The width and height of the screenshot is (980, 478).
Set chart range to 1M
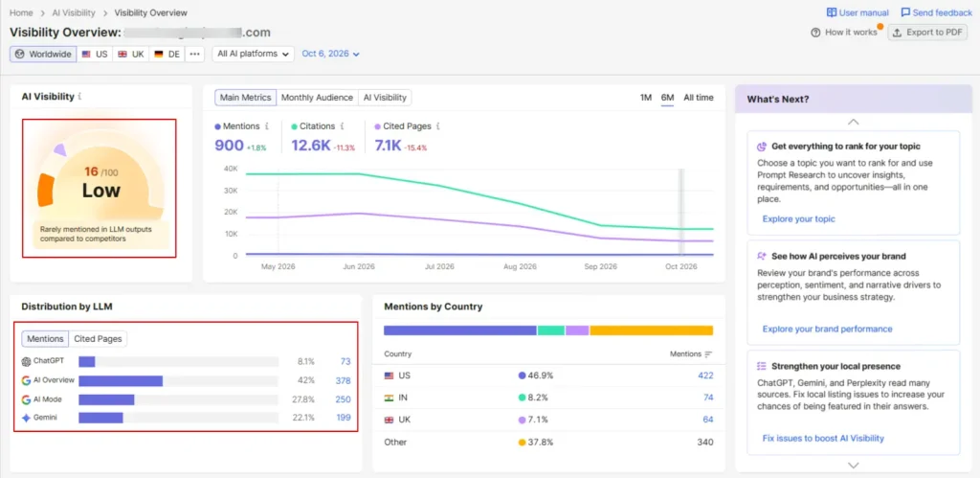tap(646, 98)
